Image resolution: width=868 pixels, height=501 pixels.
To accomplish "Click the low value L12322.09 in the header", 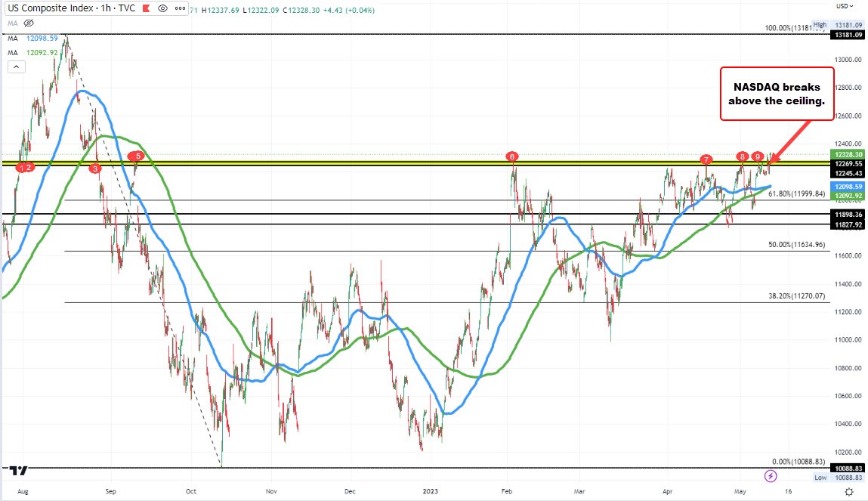I will 261,10.
